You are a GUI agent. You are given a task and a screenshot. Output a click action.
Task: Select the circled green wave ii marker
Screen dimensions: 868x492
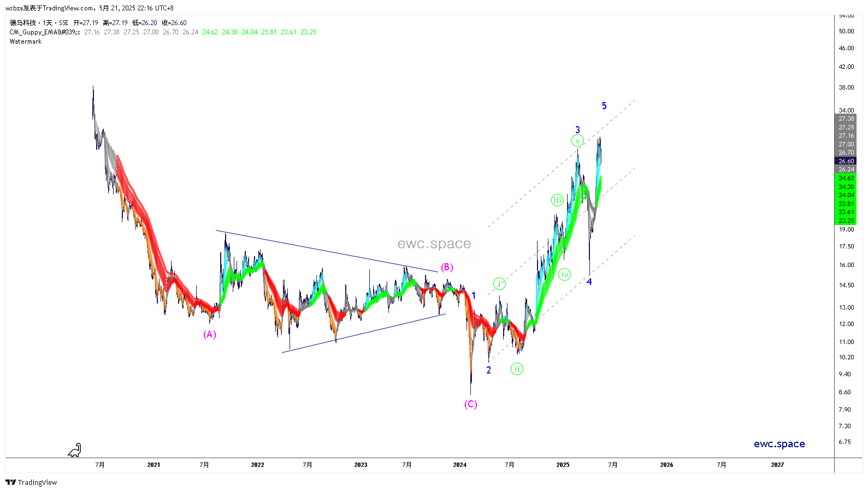coord(517,369)
